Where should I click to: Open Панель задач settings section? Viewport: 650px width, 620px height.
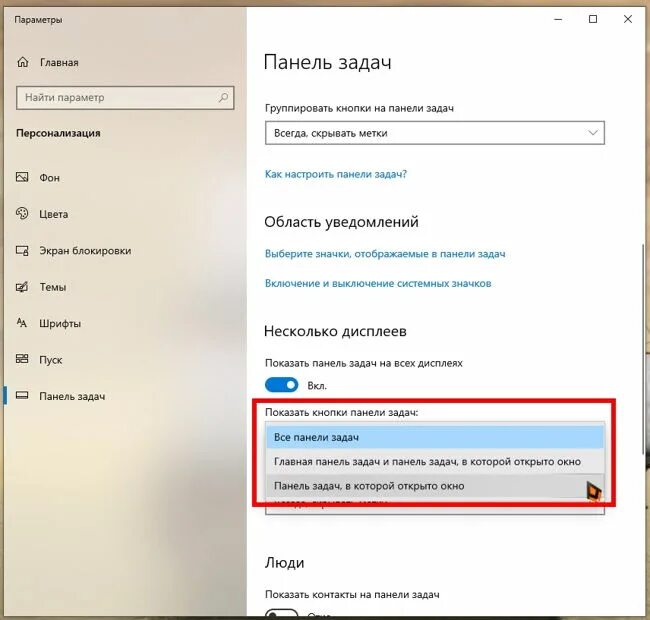[72, 397]
